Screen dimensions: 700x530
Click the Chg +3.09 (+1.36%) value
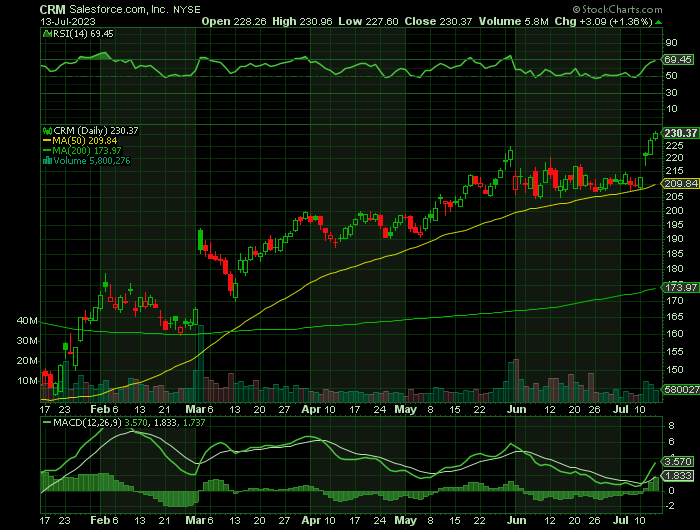point(604,21)
